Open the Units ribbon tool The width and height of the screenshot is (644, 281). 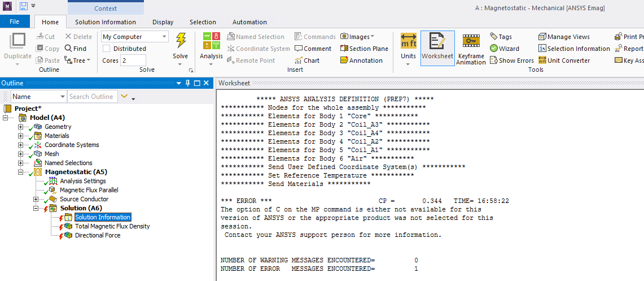click(408, 49)
